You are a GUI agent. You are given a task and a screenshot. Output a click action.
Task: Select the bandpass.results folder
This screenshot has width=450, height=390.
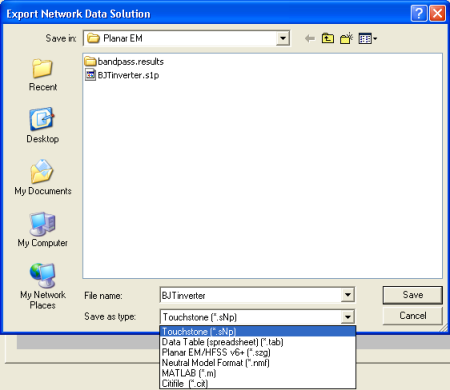pyautogui.click(x=124, y=61)
